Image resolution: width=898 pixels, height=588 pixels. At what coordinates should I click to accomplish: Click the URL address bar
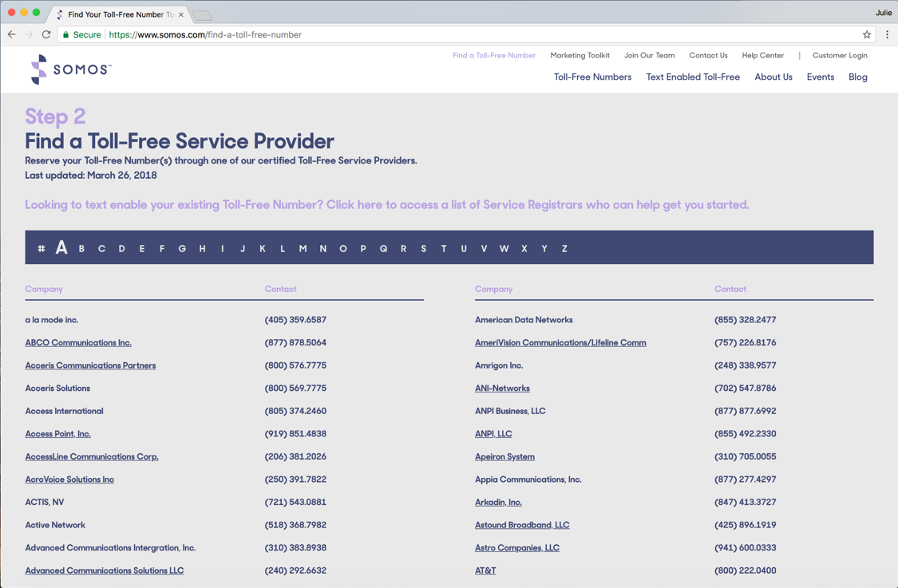[479, 35]
